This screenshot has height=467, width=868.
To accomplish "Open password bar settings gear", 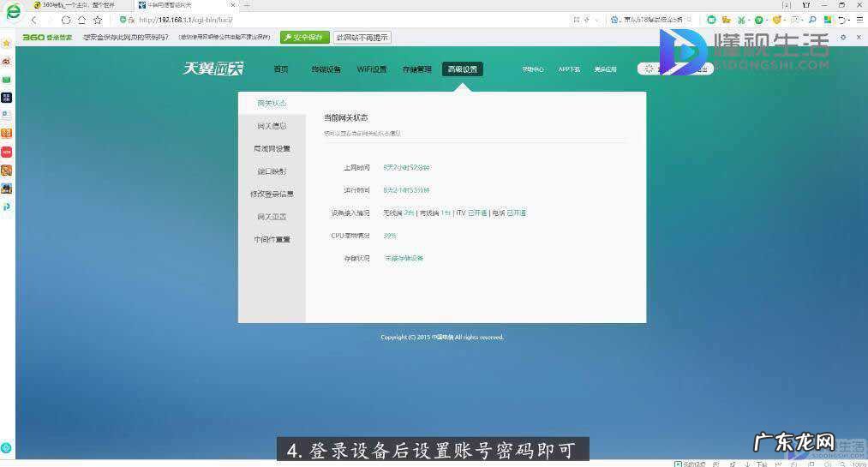I will click(x=843, y=37).
